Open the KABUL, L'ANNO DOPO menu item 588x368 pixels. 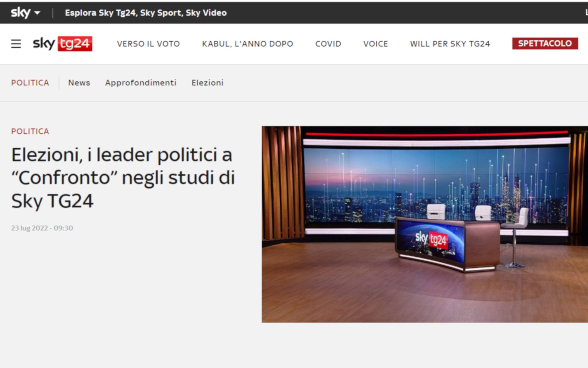(247, 44)
